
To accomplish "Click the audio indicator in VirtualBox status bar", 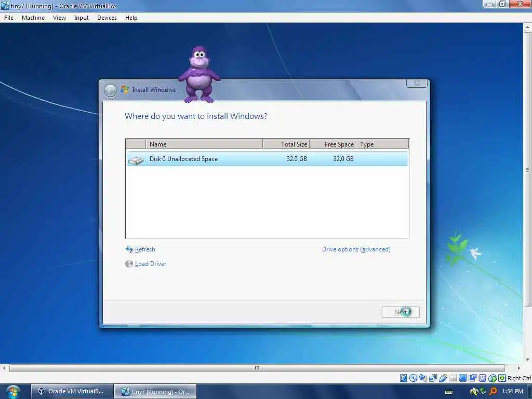I will [x=423, y=378].
